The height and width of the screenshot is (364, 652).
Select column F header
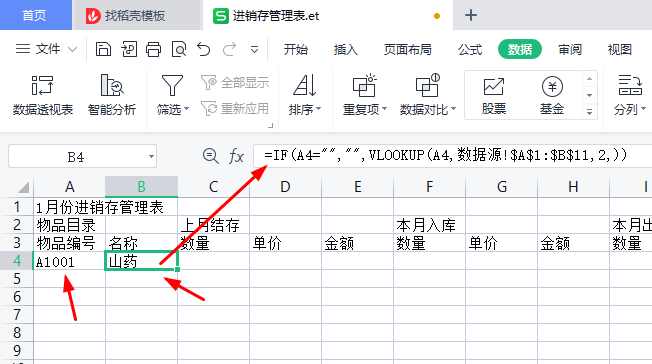coord(430,187)
